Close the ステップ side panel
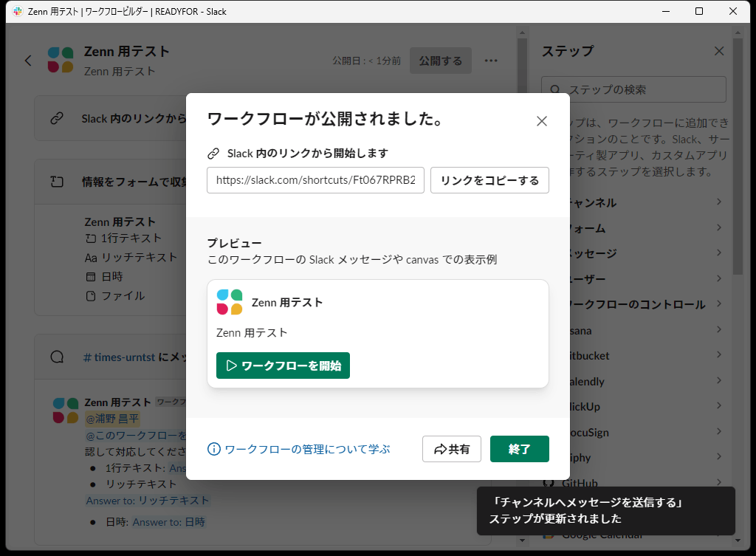Viewport: 756px width, 556px height. 719,51
